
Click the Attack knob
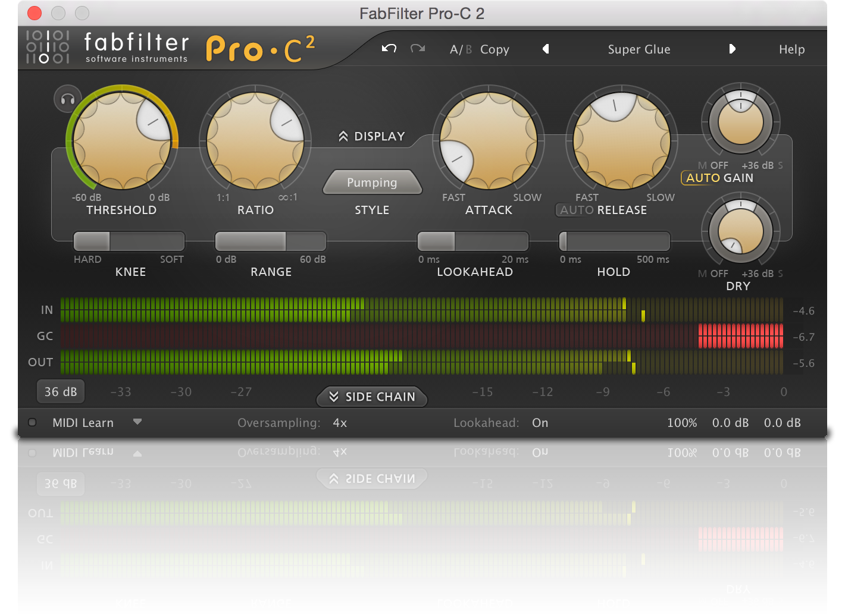(489, 141)
